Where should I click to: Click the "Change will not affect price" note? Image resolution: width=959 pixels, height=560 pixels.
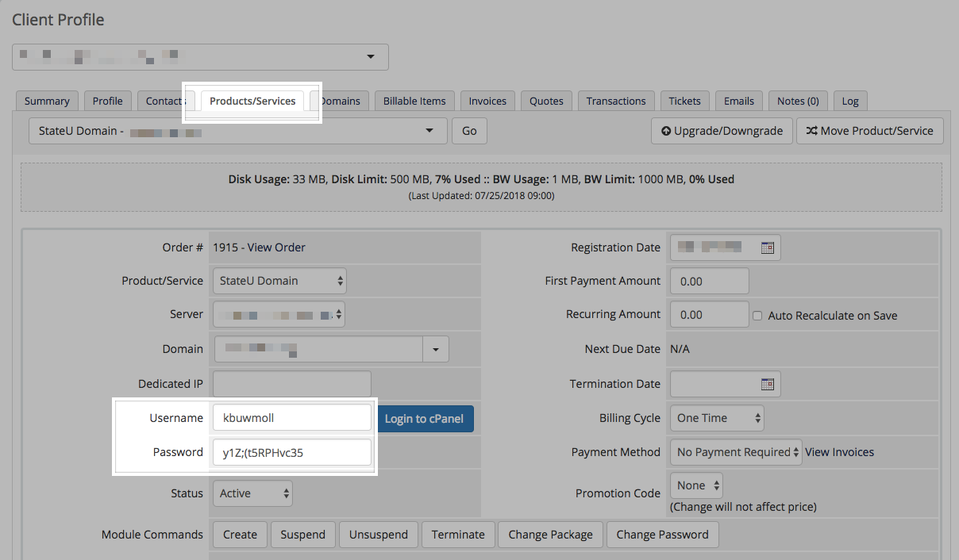[743, 506]
